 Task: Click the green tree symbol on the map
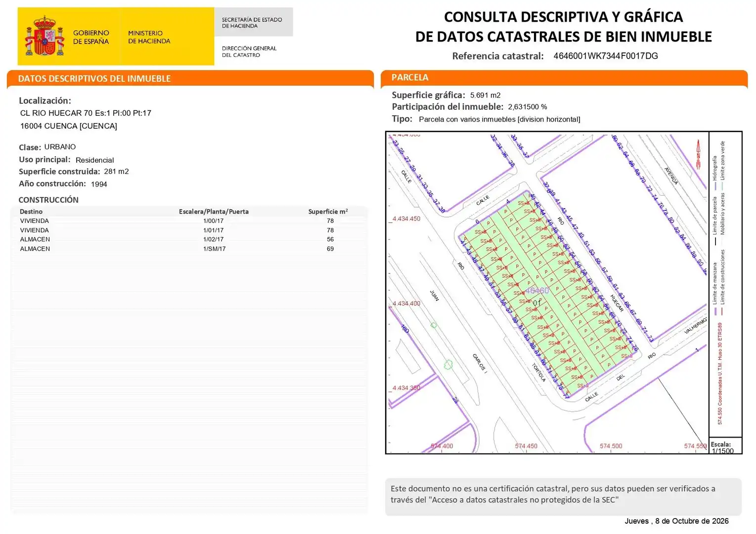click(x=448, y=365)
